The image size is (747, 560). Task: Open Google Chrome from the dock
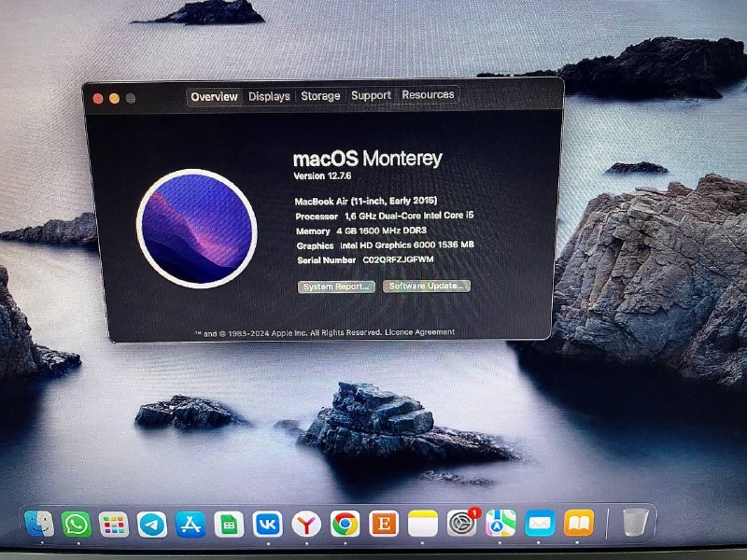pyautogui.click(x=345, y=525)
